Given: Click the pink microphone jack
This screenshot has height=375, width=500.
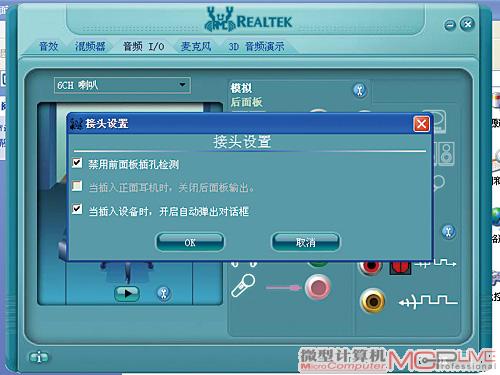Looking at the screenshot, I should 317,287.
